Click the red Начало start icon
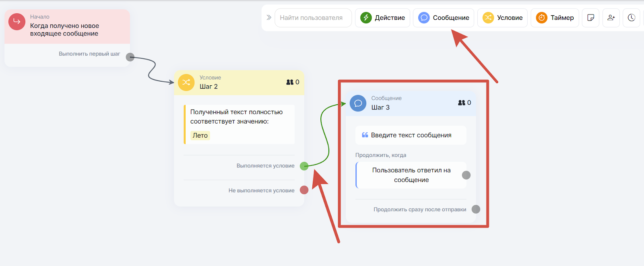This screenshot has width=644, height=266. pos(17,22)
